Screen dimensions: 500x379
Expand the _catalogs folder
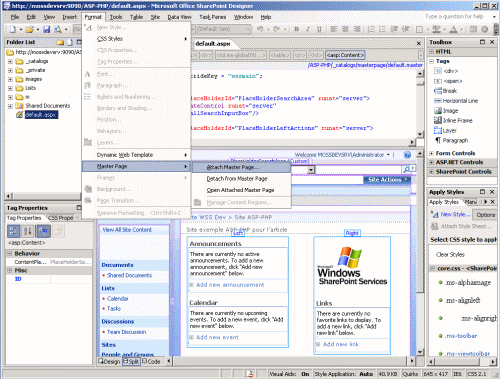click(x=10, y=61)
